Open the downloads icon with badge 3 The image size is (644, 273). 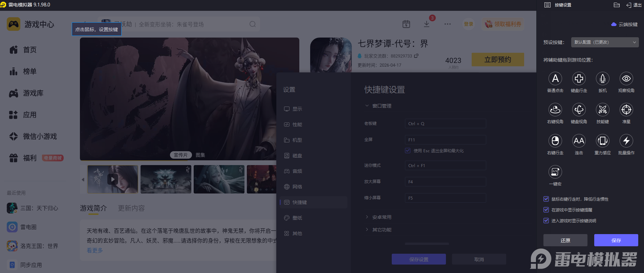coord(427,24)
